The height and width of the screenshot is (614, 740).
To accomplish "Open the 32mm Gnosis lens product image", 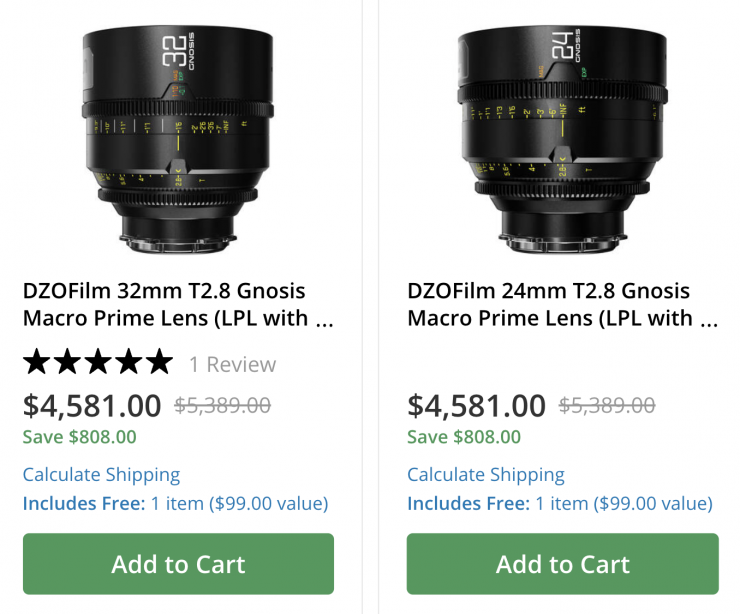I will click(177, 138).
